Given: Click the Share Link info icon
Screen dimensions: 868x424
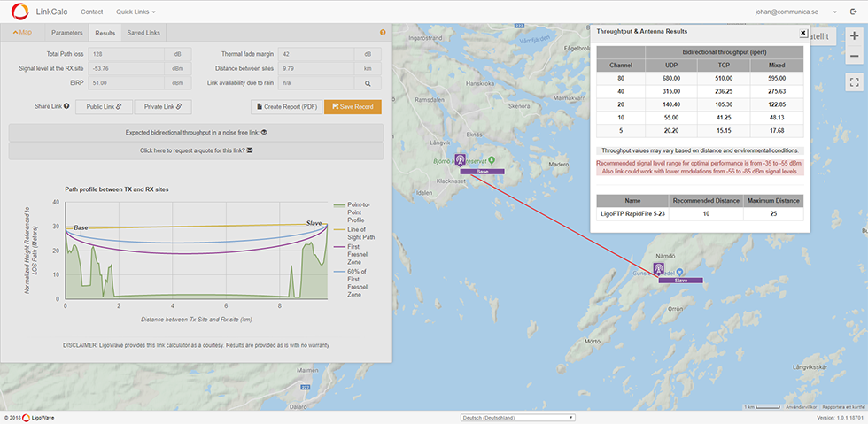Looking at the screenshot, I should tap(66, 106).
